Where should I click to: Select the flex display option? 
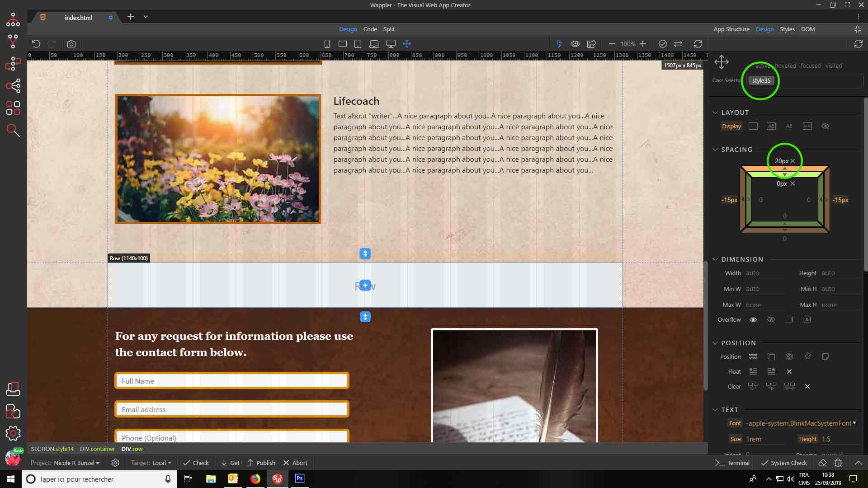[807, 126]
